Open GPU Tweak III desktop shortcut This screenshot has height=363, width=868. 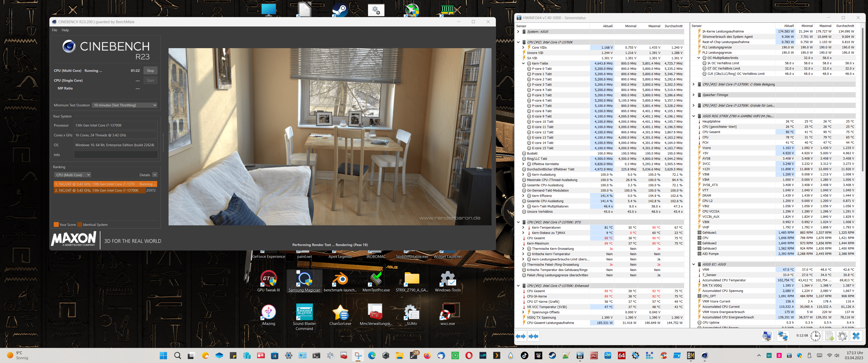tap(268, 281)
